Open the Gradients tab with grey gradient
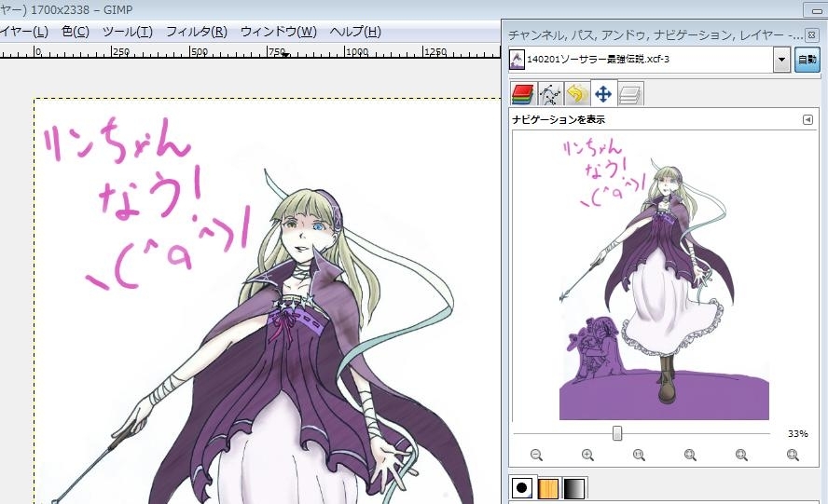 [574, 488]
